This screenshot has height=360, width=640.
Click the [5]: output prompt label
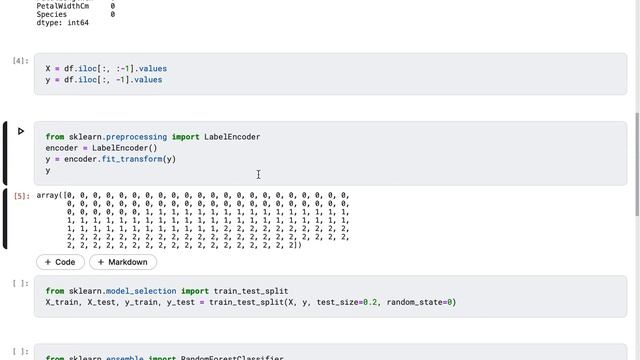[22, 196]
